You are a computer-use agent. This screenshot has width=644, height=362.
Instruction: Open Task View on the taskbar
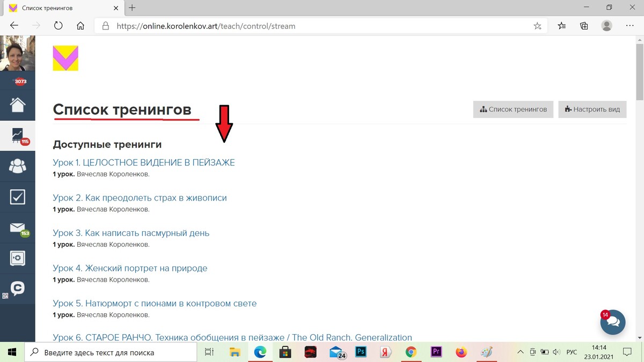click(209, 352)
